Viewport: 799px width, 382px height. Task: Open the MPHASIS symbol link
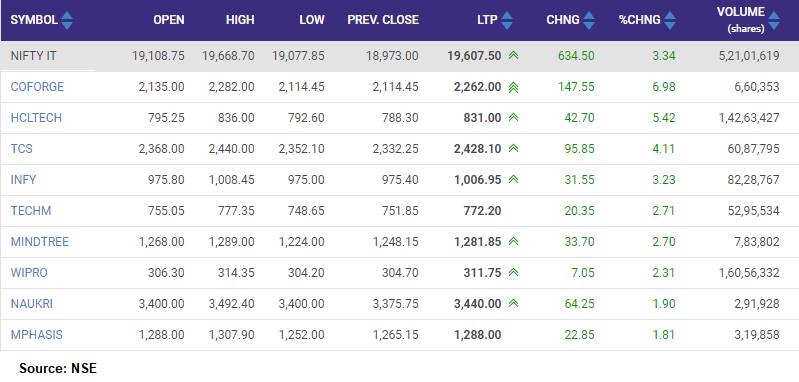37,335
